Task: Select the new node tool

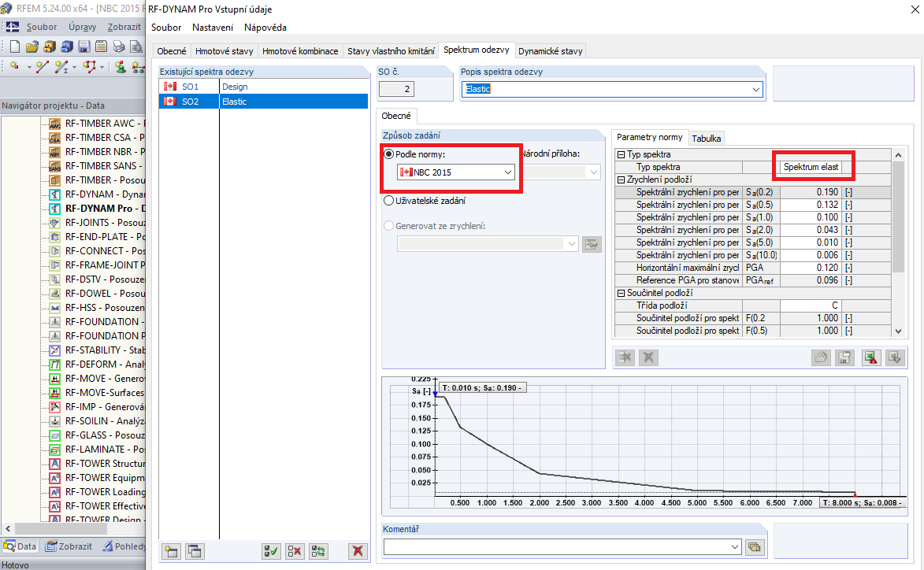Action: point(15,67)
